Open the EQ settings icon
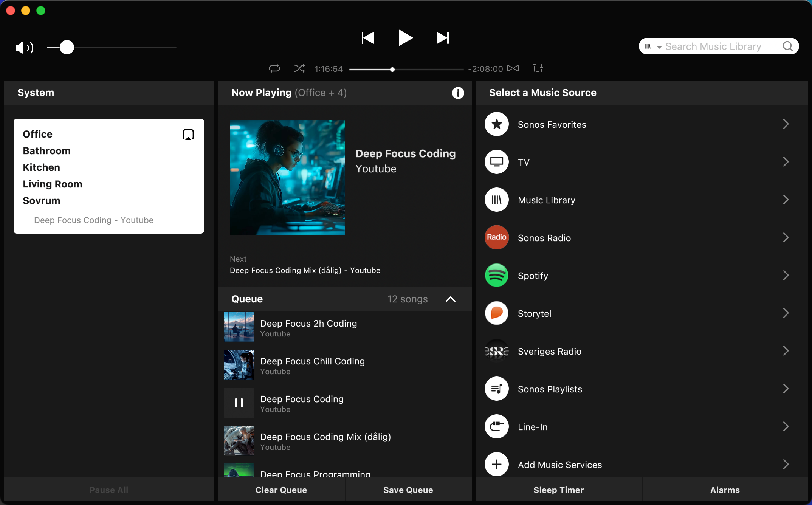Viewport: 812px width, 505px height. pyautogui.click(x=538, y=68)
